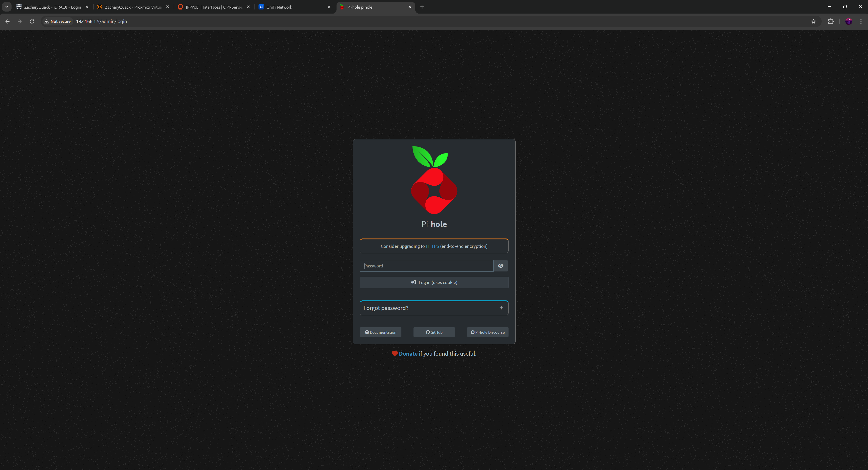Toggle password visibility with the eye icon
The image size is (868, 470).
tap(500, 266)
